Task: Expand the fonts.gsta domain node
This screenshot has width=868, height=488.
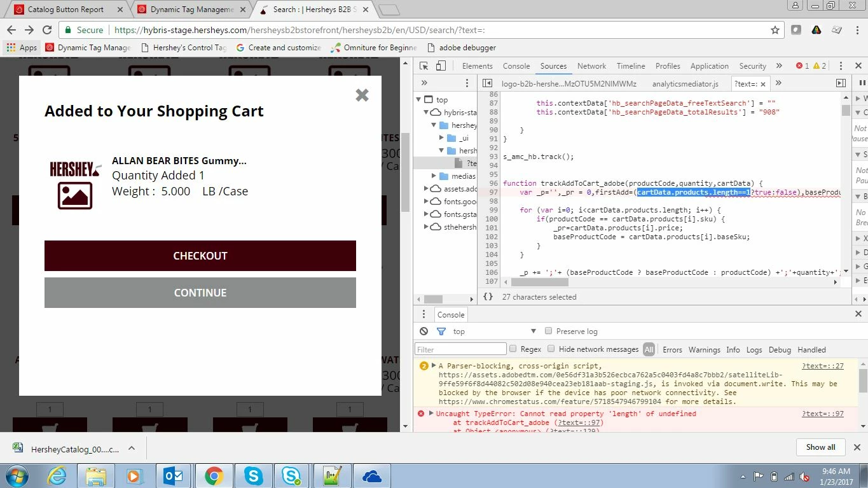Action: [427, 214]
